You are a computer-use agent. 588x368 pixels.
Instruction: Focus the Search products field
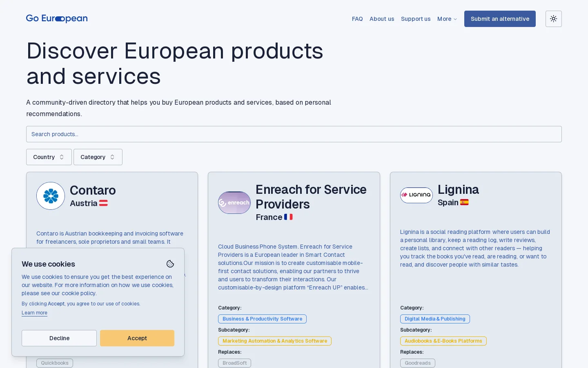pos(294,134)
